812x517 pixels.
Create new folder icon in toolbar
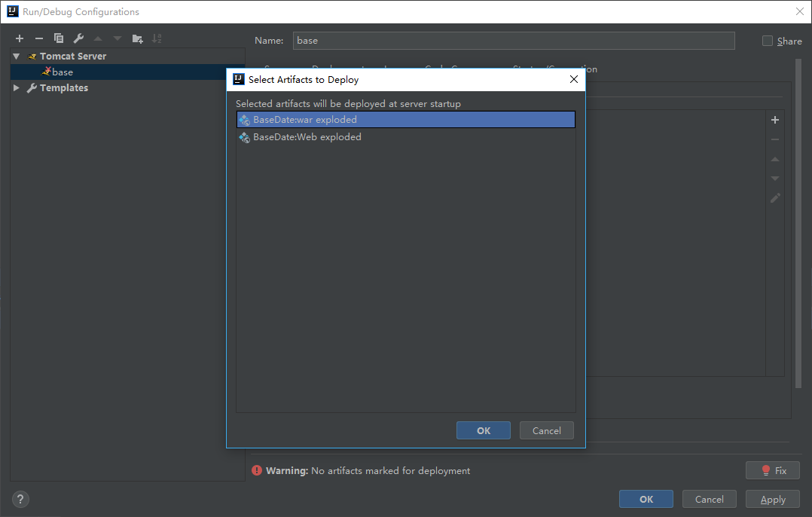(x=137, y=38)
